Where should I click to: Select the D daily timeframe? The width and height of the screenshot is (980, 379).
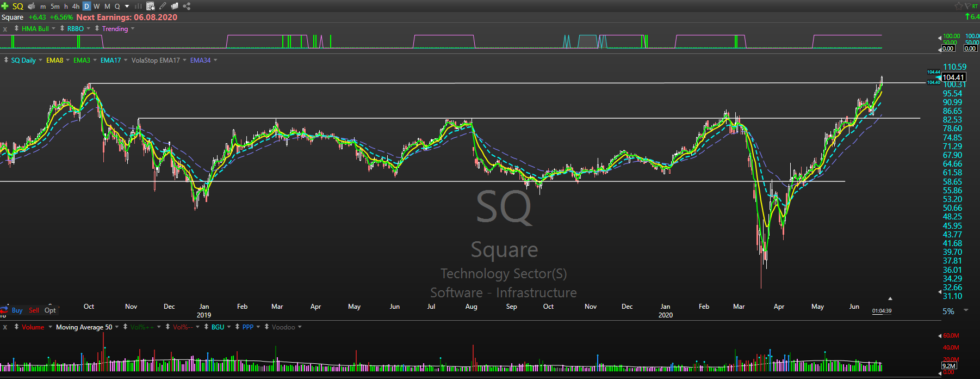(x=86, y=7)
